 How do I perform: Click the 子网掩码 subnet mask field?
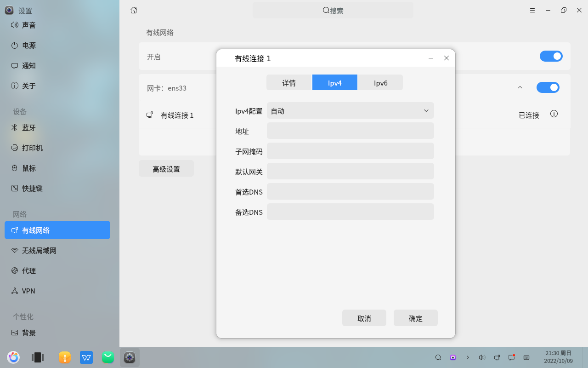pyautogui.click(x=351, y=151)
